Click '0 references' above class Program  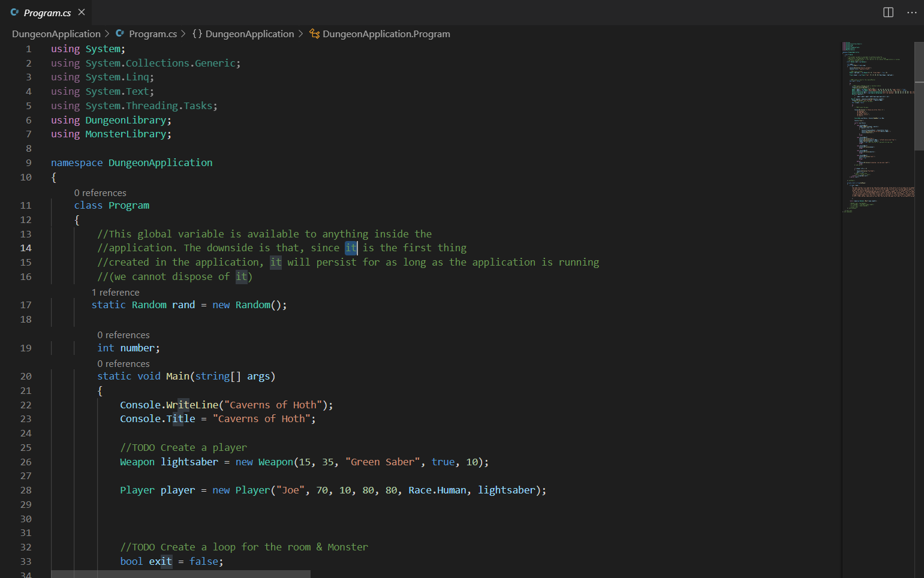100,192
